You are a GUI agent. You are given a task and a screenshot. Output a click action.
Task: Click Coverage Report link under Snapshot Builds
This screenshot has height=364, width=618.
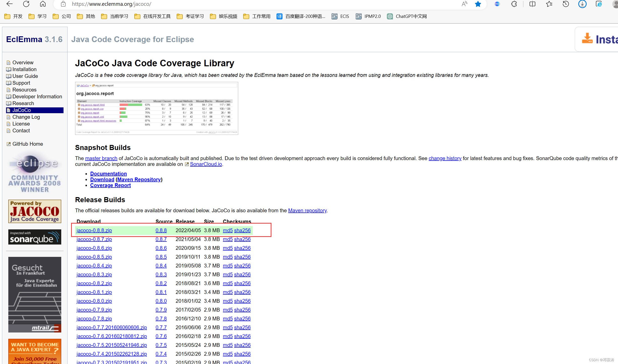click(x=110, y=186)
